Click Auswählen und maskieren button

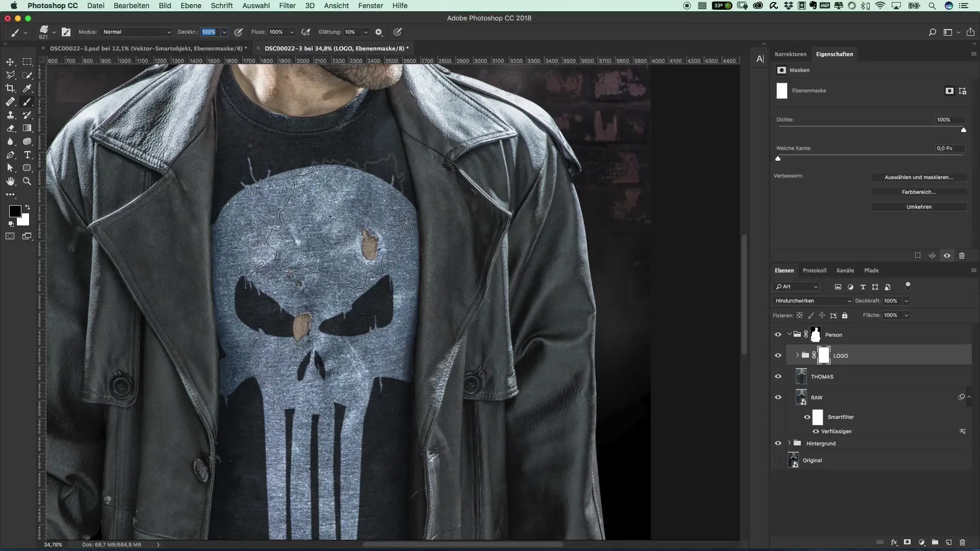pyautogui.click(x=919, y=178)
